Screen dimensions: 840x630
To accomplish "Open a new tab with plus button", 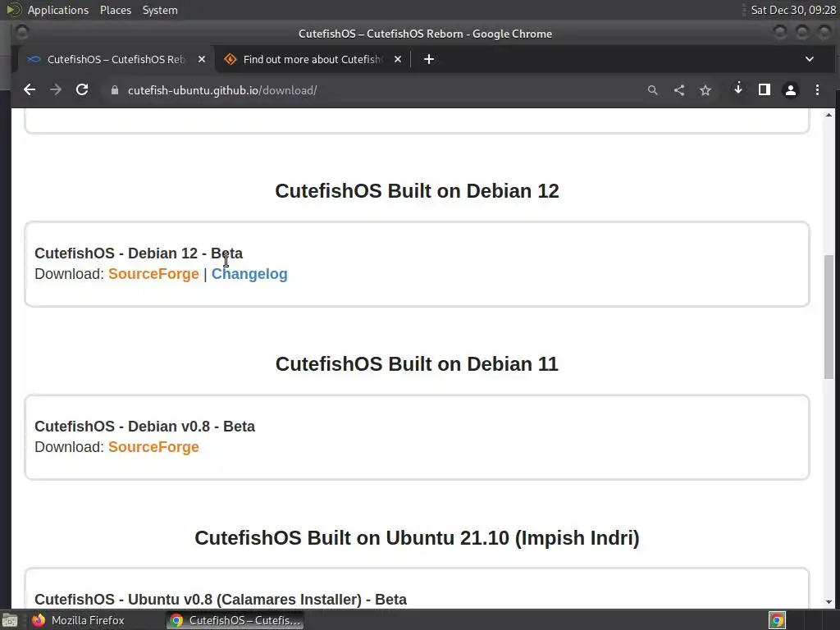I will (x=428, y=59).
